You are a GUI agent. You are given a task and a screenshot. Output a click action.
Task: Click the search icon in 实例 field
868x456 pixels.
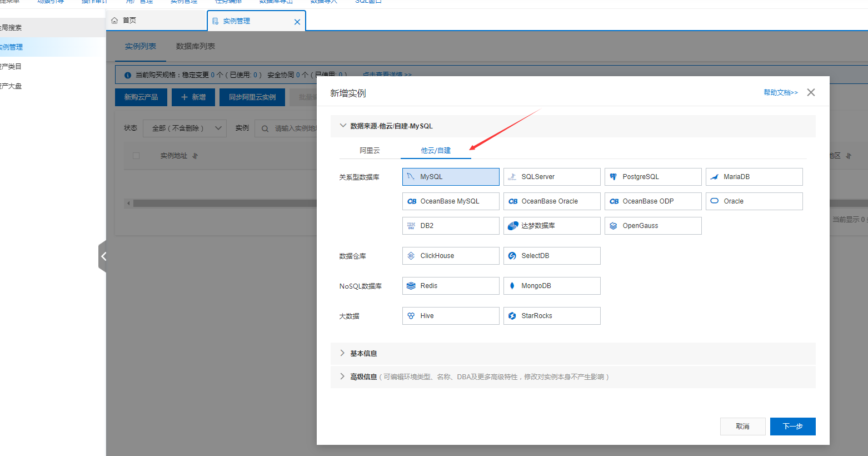point(265,128)
